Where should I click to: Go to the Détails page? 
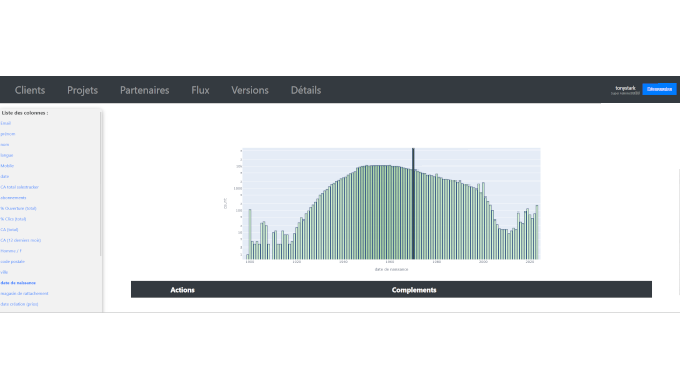306,90
